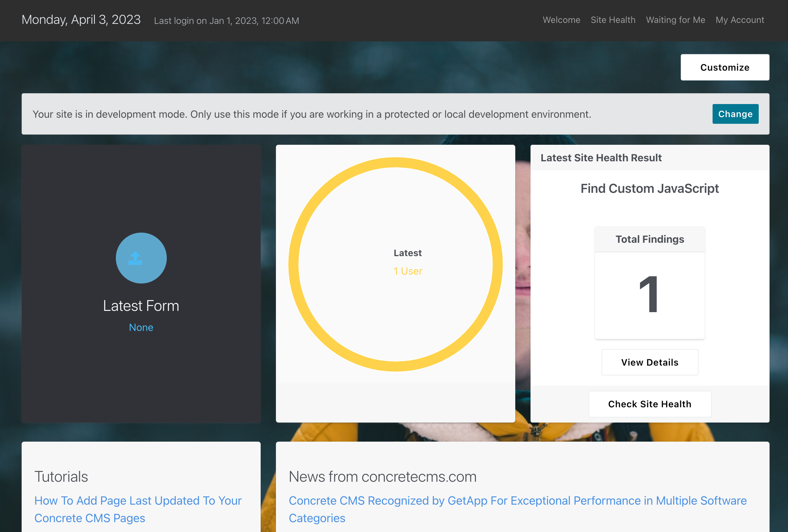Click the Tutorials heading
The image size is (788, 532).
tap(61, 476)
